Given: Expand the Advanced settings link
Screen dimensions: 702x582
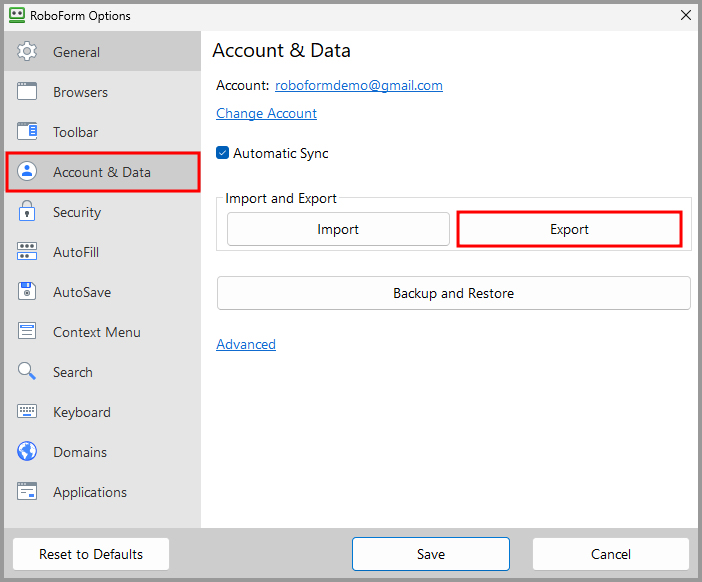Looking at the screenshot, I should [246, 344].
